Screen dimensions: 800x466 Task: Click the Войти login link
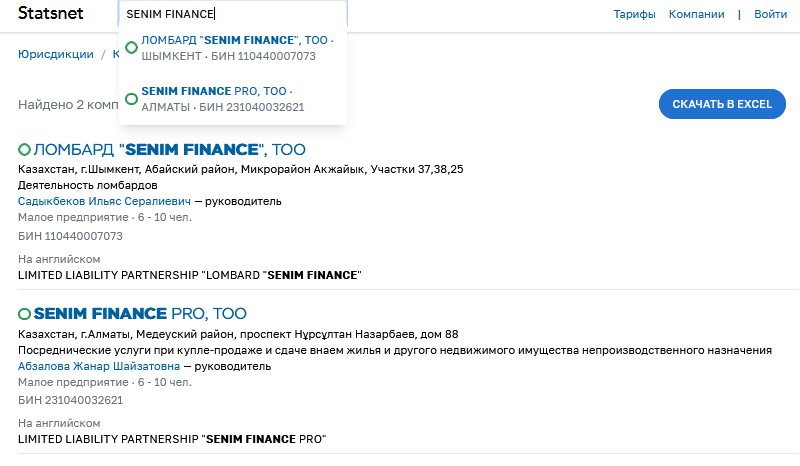click(770, 15)
